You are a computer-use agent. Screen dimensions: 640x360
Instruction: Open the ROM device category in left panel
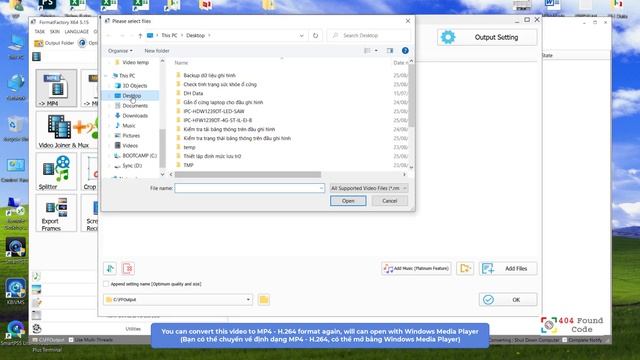coord(36,315)
